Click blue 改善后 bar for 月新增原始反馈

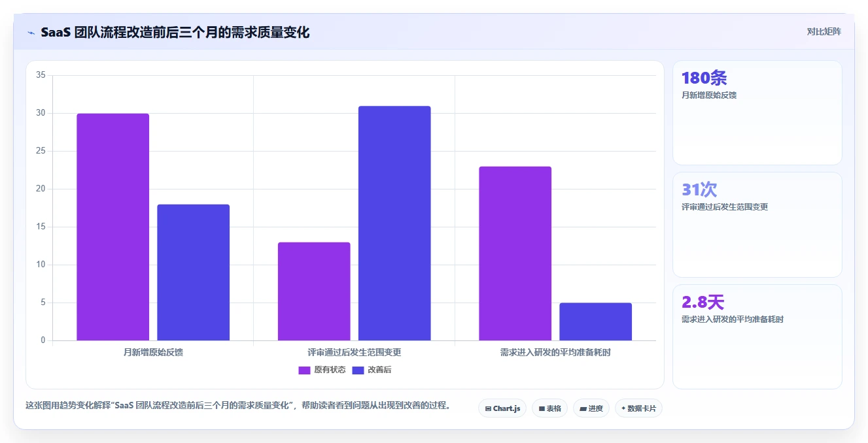coord(193,272)
